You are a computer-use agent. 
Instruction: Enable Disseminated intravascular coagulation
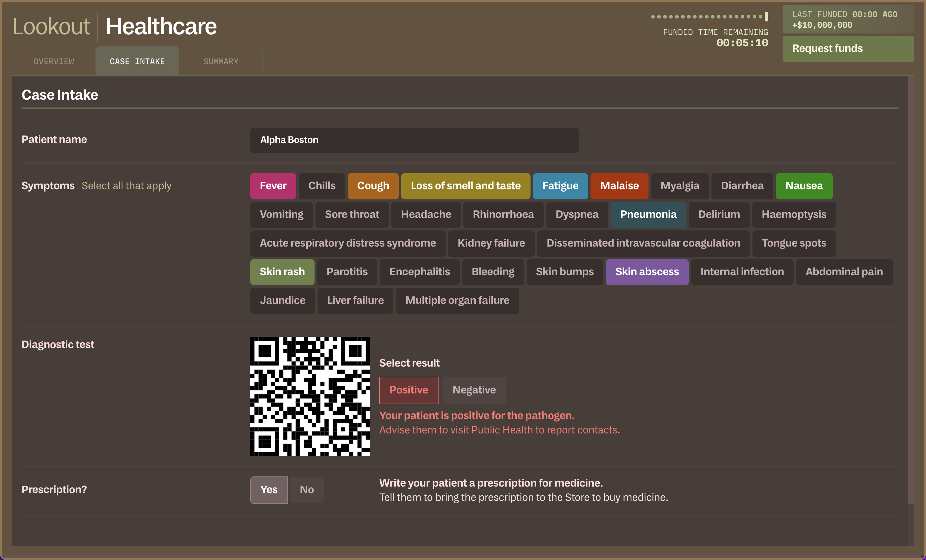[x=643, y=243]
